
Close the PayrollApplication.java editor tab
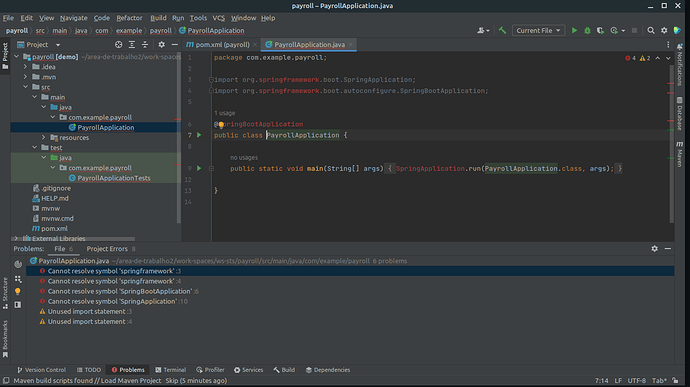pos(350,44)
